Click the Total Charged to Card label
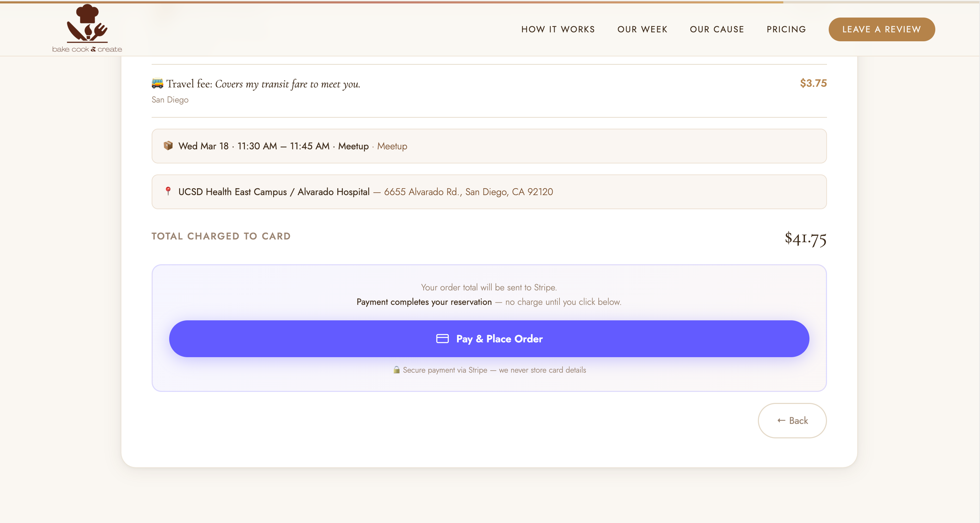Image resolution: width=980 pixels, height=523 pixels. click(x=221, y=236)
